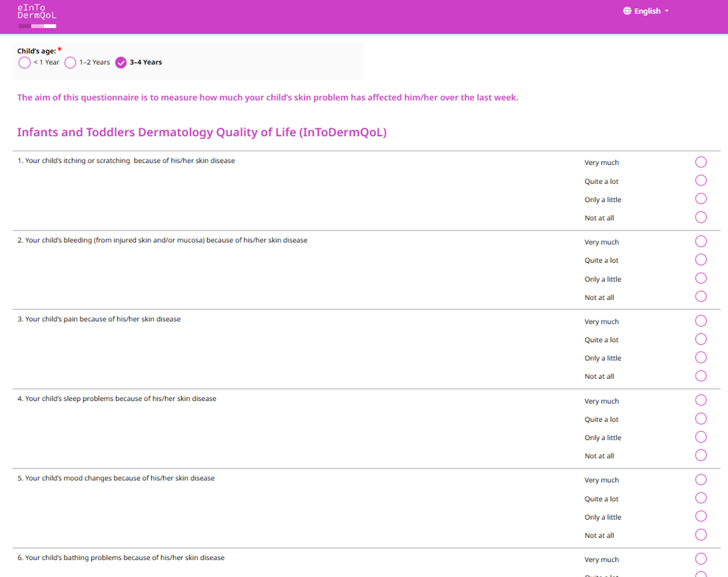The height and width of the screenshot is (577, 728).
Task: Open the English language dropdown
Action: 647,11
